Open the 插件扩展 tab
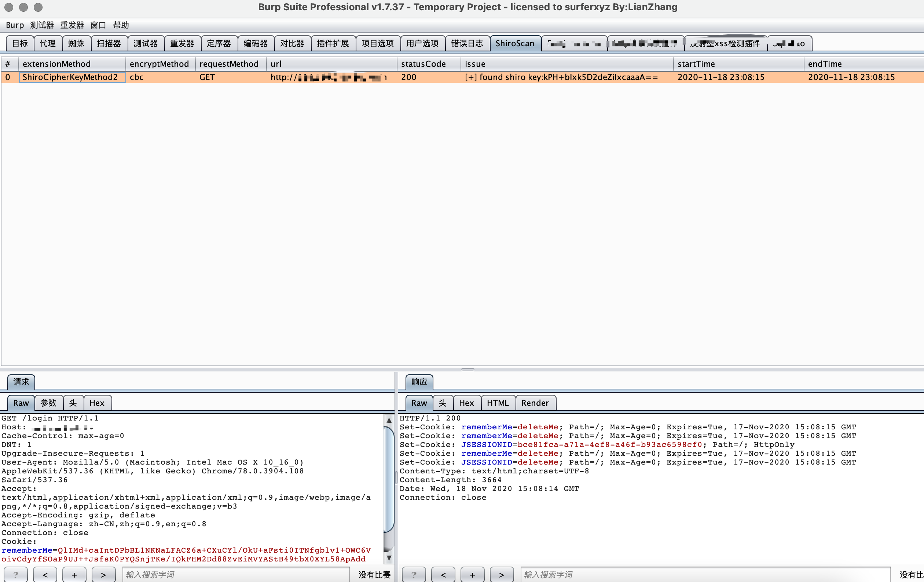This screenshot has height=582, width=924. pos(333,43)
